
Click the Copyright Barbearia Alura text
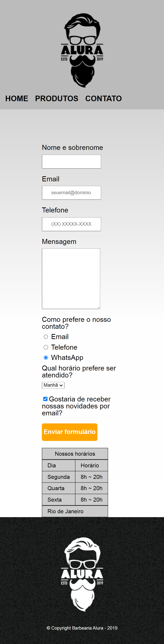pyautogui.click(x=82, y=628)
